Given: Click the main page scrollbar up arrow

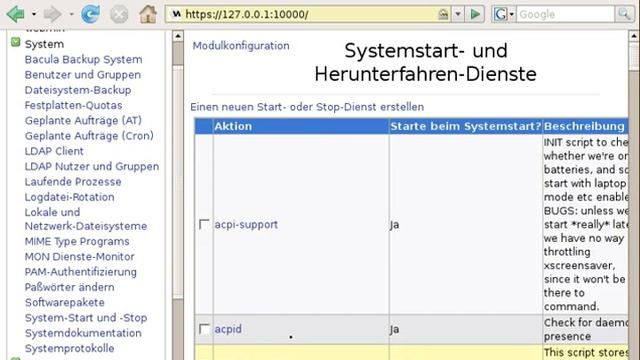Looking at the screenshot, I should click(634, 36).
